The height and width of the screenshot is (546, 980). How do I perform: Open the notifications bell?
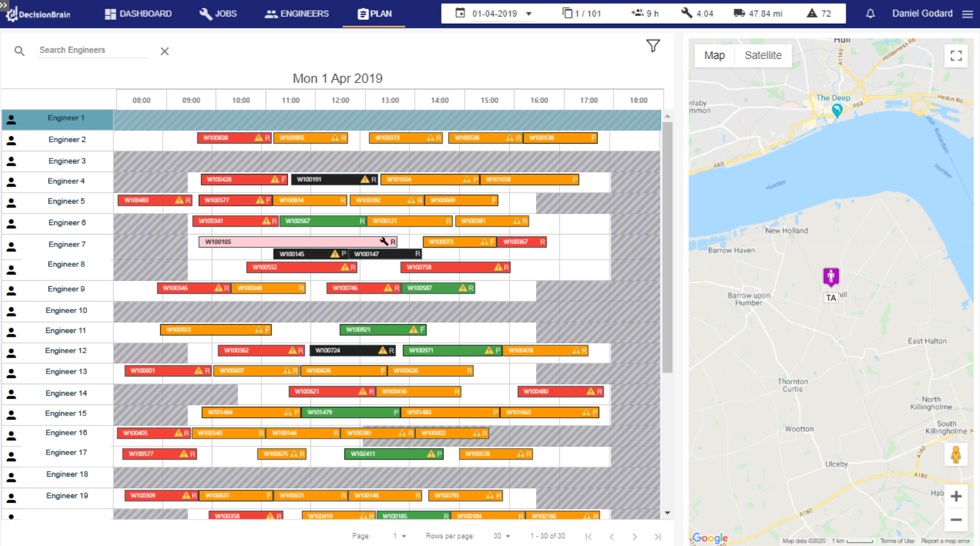coord(870,13)
